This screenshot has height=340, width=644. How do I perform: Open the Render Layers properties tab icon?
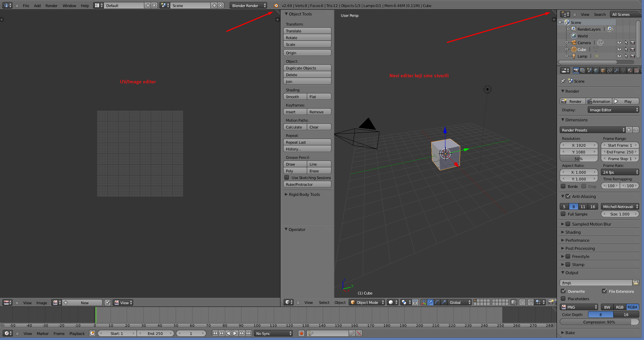pos(582,70)
